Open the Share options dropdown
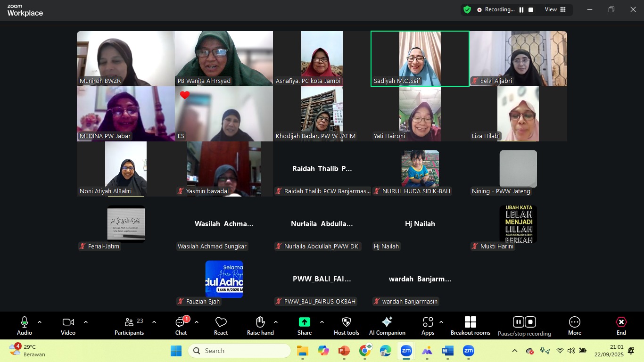The width and height of the screenshot is (644, 362). click(322, 323)
